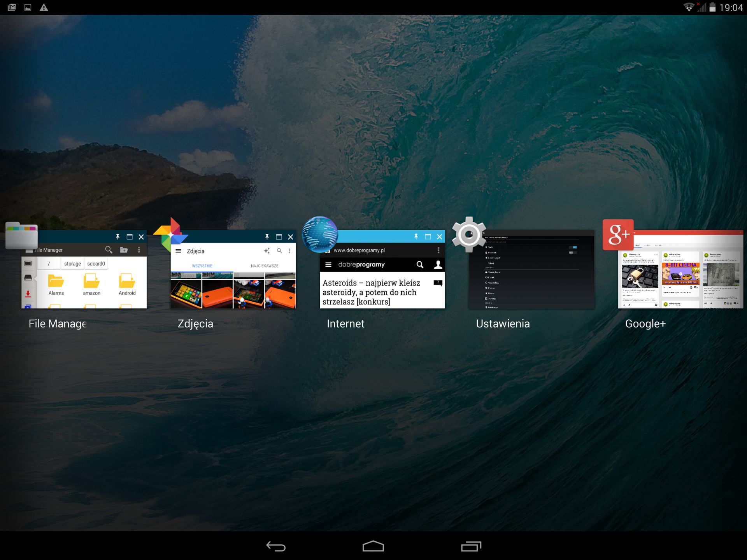Tap the Zdjęcia pinwheel app icon
747x560 pixels.
(x=170, y=235)
